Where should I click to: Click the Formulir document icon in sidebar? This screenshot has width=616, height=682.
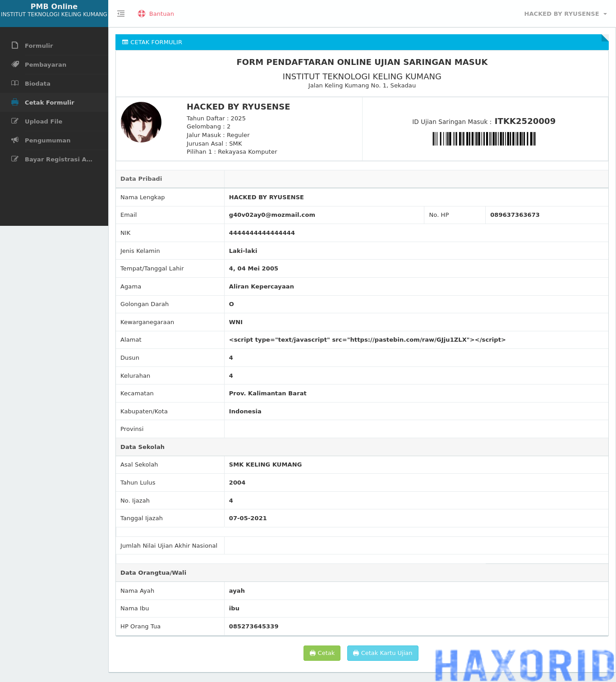[15, 46]
